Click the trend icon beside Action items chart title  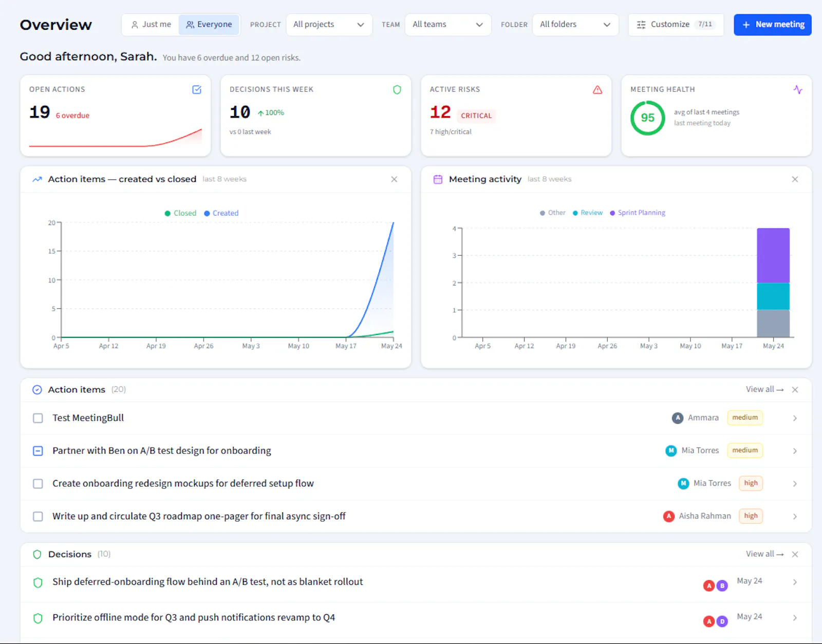click(x=37, y=179)
